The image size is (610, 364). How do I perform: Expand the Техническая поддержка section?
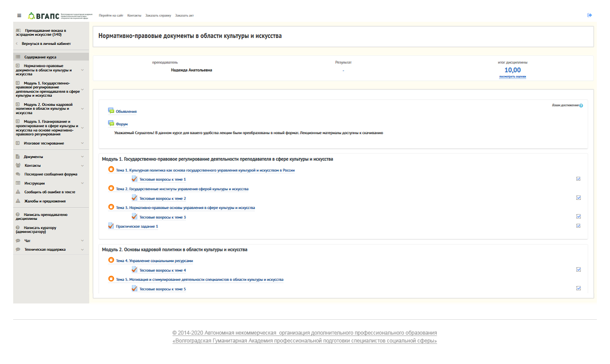82,250
